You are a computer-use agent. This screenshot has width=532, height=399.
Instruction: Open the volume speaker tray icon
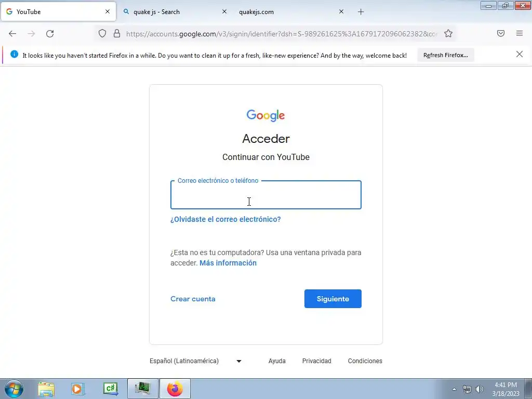point(480,389)
